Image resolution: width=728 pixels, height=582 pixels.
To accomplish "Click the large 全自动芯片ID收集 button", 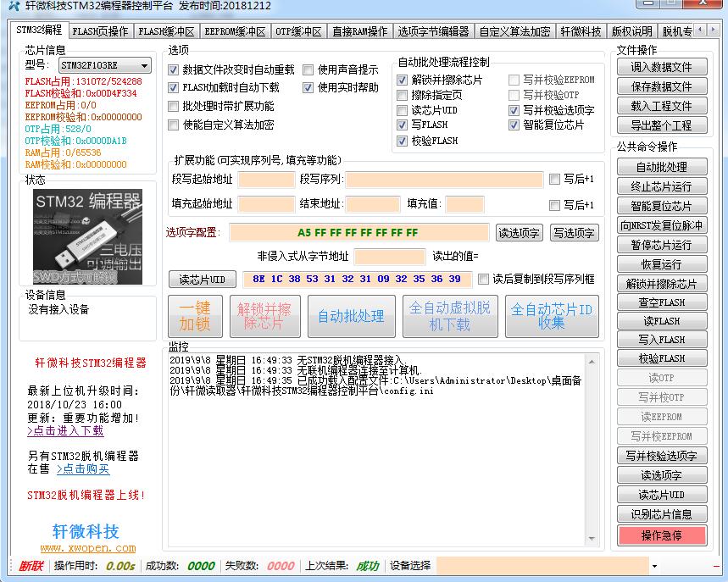I will (x=551, y=316).
